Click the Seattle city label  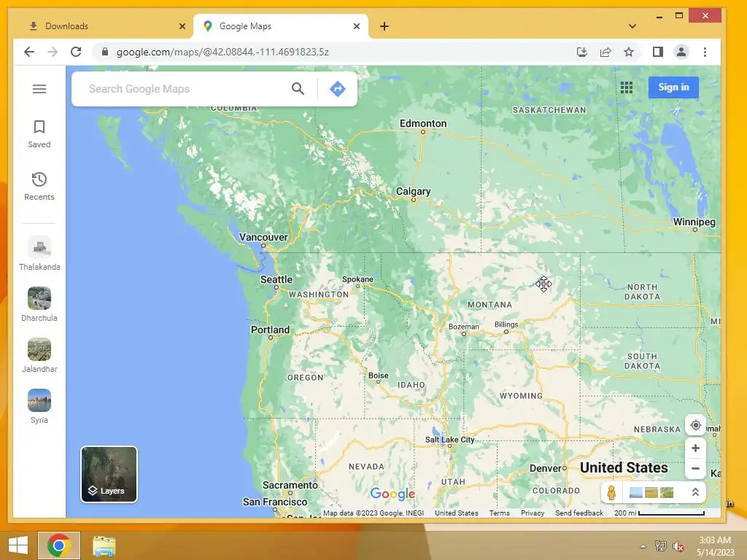(x=276, y=279)
